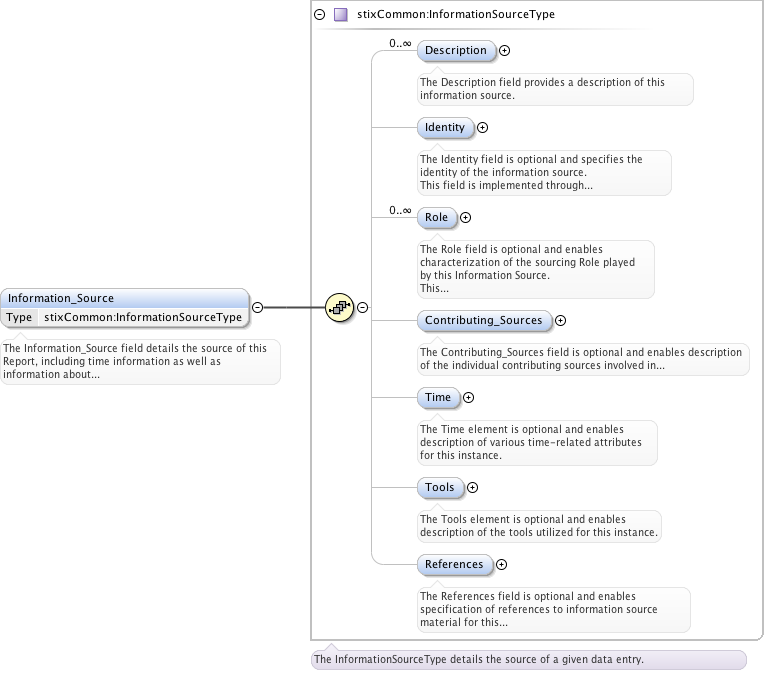Expand the Identity element

click(x=482, y=127)
